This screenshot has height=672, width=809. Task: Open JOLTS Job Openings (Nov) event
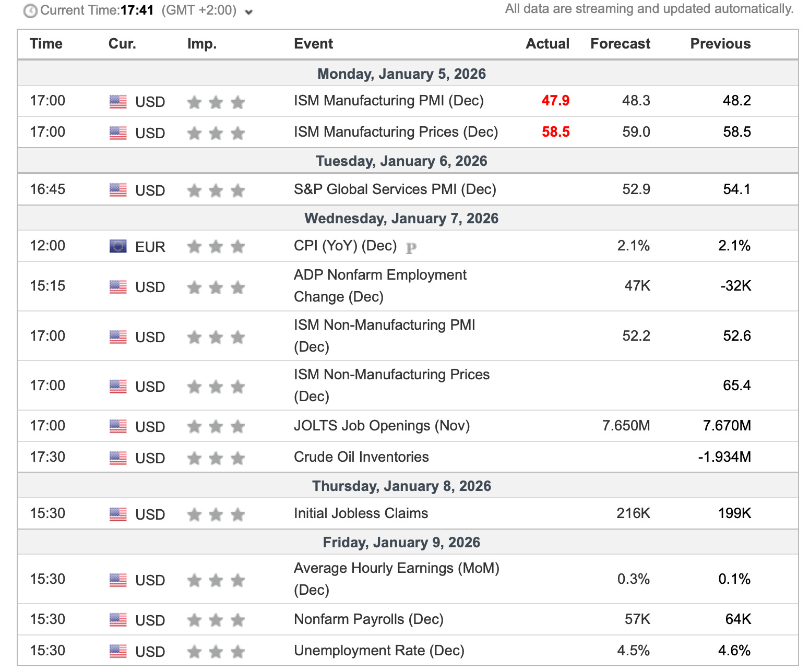click(382, 426)
